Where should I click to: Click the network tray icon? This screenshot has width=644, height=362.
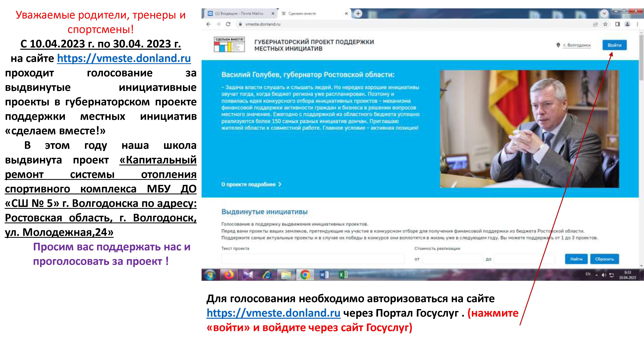click(x=611, y=275)
